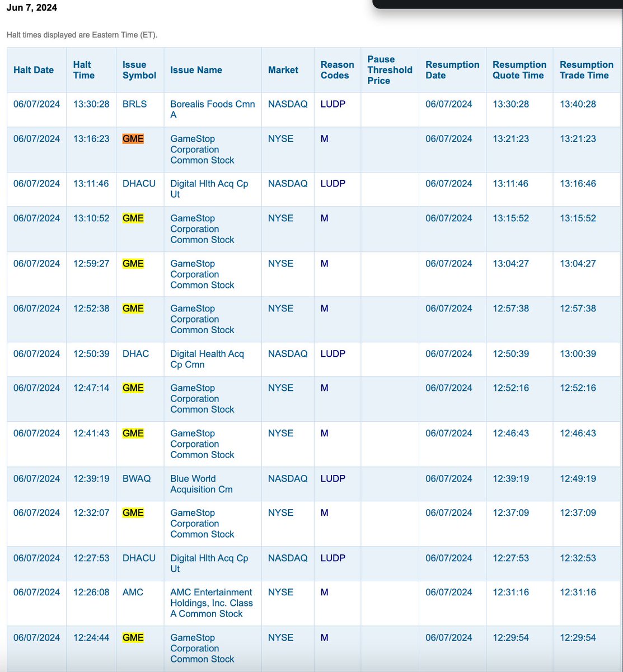Select DHACU symbol halted at 12:27:53
Screen dimensions: 623x672
139,558
